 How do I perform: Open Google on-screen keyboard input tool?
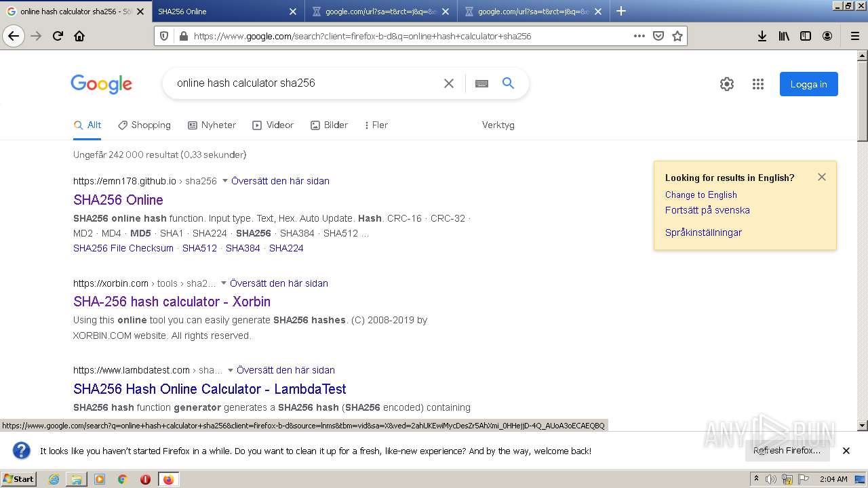(481, 83)
